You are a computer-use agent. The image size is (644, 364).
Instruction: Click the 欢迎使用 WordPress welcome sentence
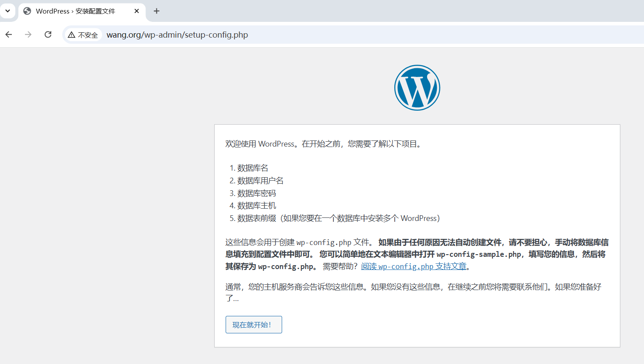tap(324, 144)
